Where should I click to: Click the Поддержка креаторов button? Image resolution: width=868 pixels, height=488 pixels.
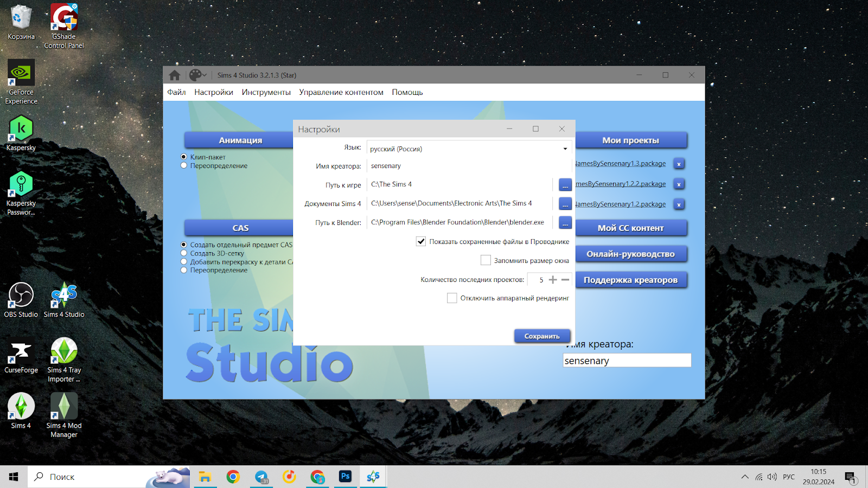click(631, 280)
